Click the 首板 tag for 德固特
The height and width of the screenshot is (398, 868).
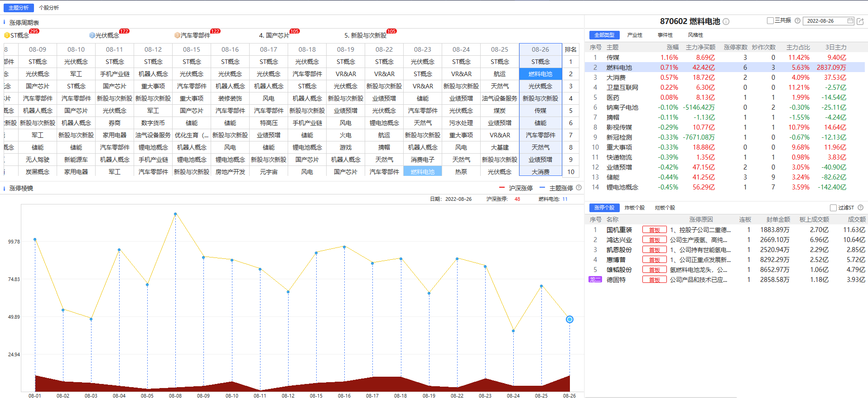654,280
